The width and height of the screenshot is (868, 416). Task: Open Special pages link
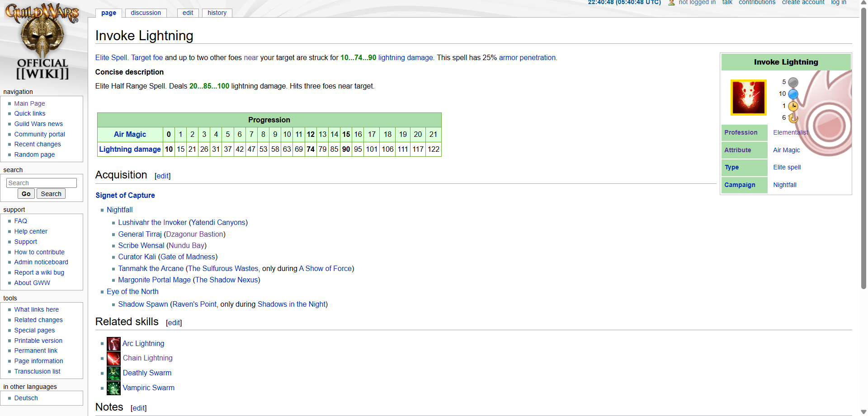[x=34, y=330]
